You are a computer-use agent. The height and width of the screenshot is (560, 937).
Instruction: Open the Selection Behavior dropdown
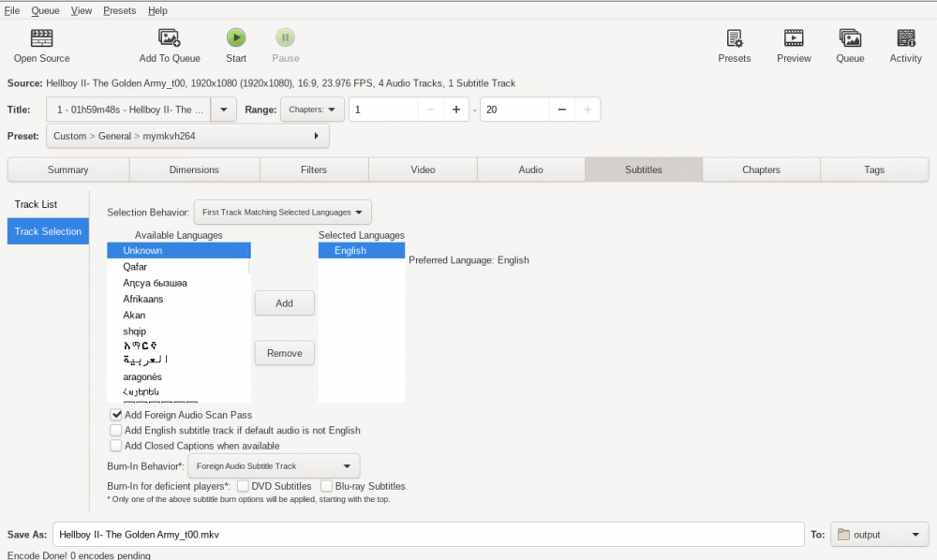(282, 212)
